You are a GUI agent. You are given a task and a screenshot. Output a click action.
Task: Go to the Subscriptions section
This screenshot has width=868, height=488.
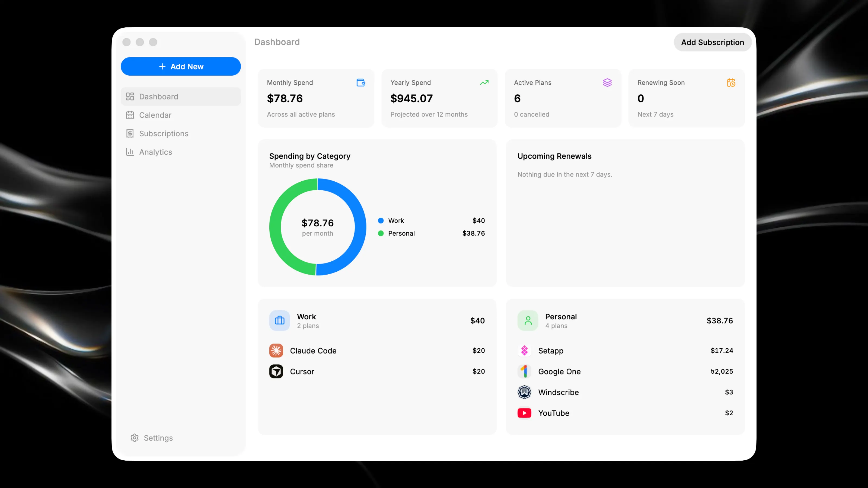pyautogui.click(x=181, y=134)
